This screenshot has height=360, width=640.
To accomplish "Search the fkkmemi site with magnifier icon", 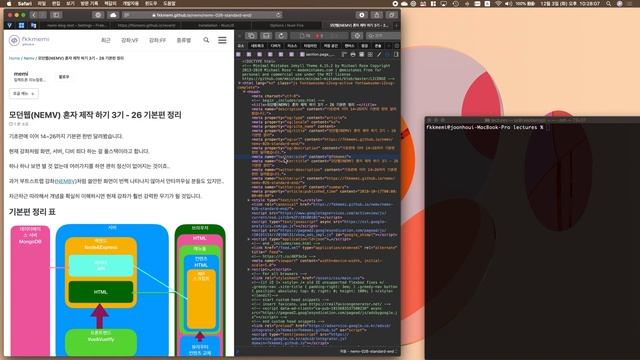I will tap(206, 40).
